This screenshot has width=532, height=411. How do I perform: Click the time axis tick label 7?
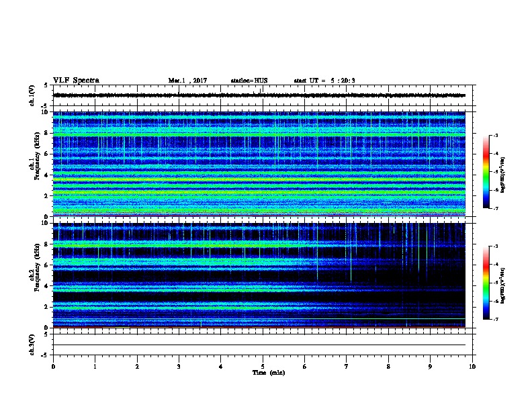coord(347,367)
